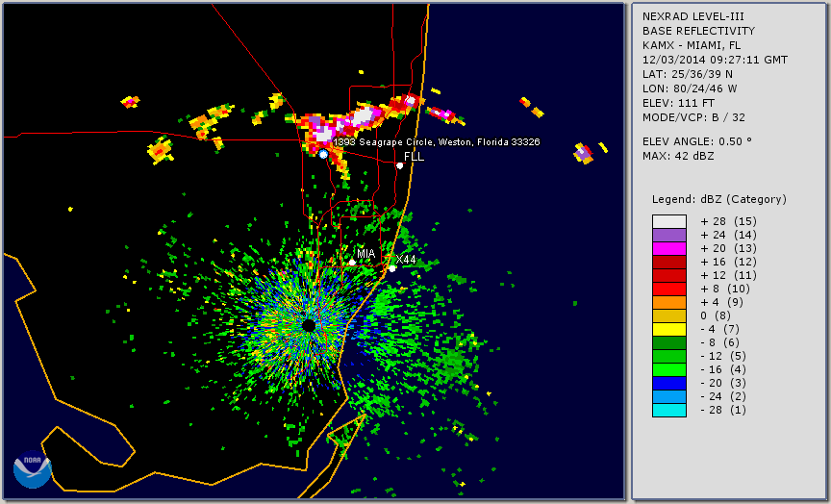
Task: Click the Seagrape Circle, Weston address label
Action: [436, 142]
